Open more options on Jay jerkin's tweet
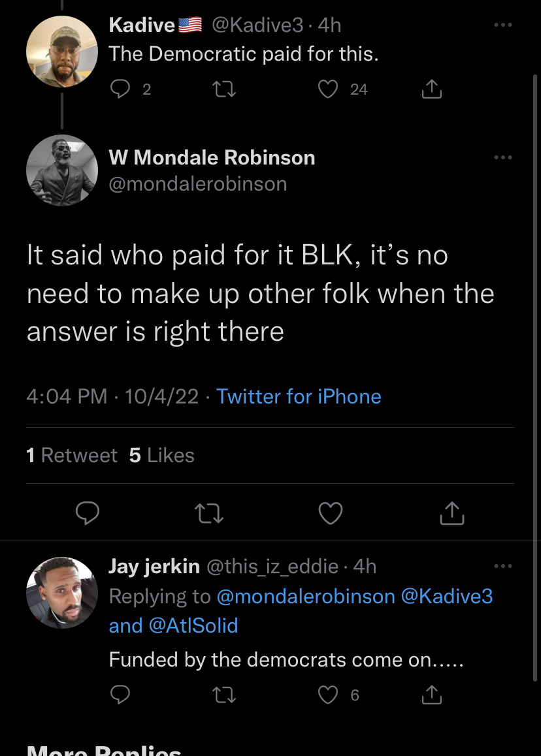Screen dimensions: 541x756 (x=502, y=566)
